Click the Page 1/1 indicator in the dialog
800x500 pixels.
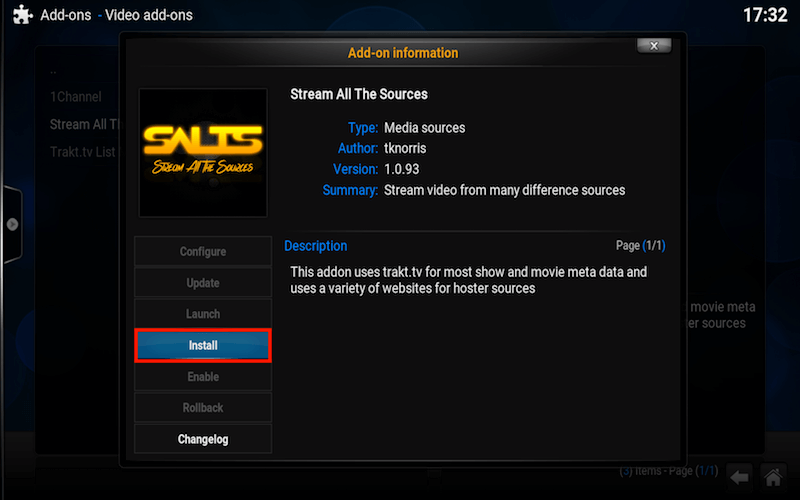point(640,246)
